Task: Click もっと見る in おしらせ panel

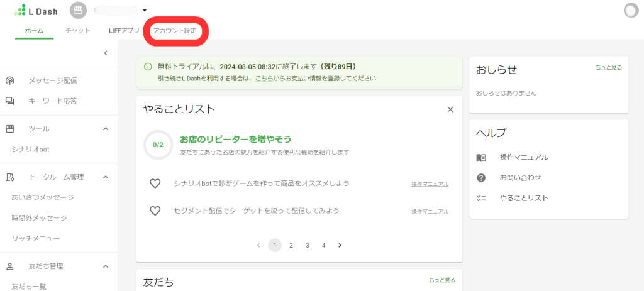Action: click(x=609, y=67)
